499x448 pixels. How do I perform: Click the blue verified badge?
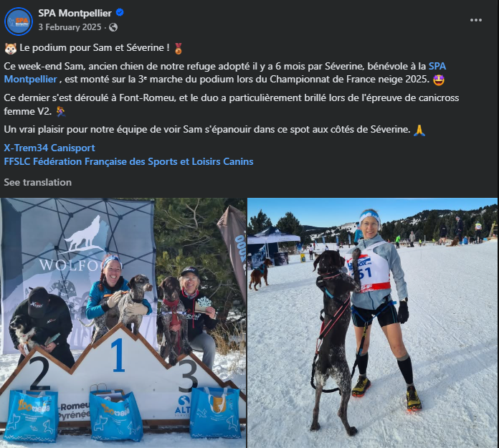(x=120, y=13)
